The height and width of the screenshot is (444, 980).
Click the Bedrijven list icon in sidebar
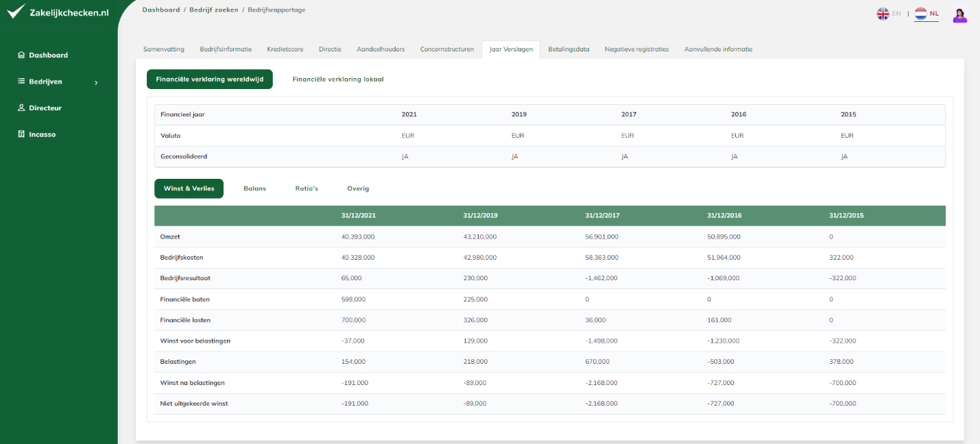tap(21, 82)
